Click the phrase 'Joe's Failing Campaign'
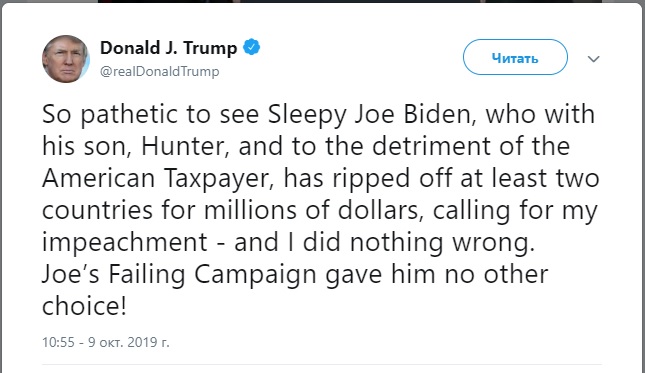This screenshot has height=373, width=645. [x=179, y=274]
